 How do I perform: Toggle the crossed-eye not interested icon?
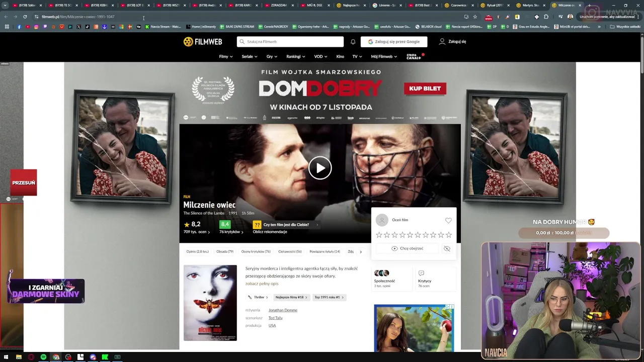point(447,248)
